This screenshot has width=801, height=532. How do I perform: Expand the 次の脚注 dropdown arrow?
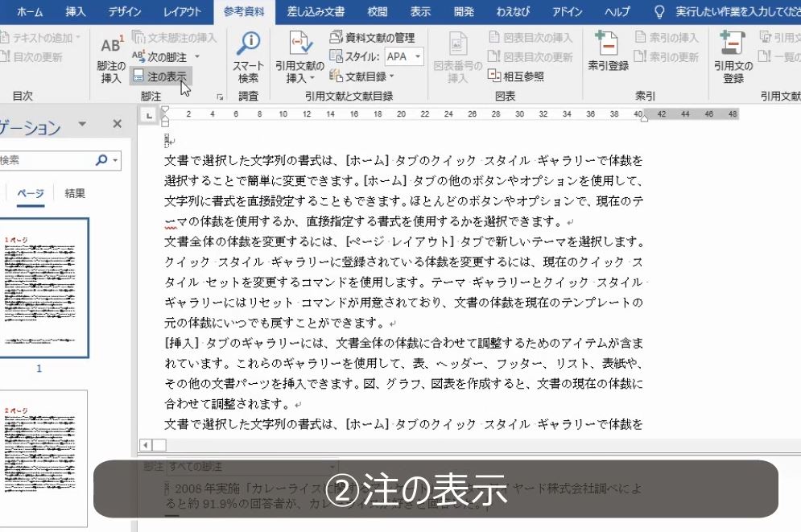[x=197, y=56]
